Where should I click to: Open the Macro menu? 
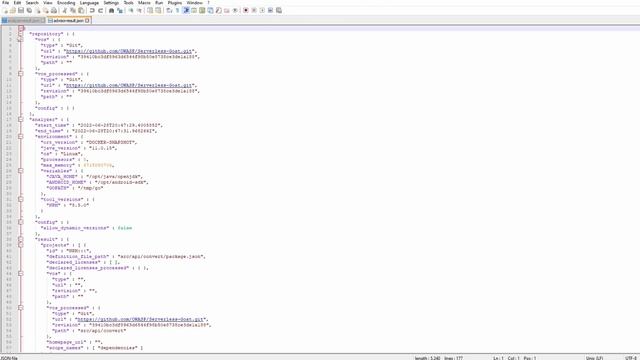(x=144, y=3)
